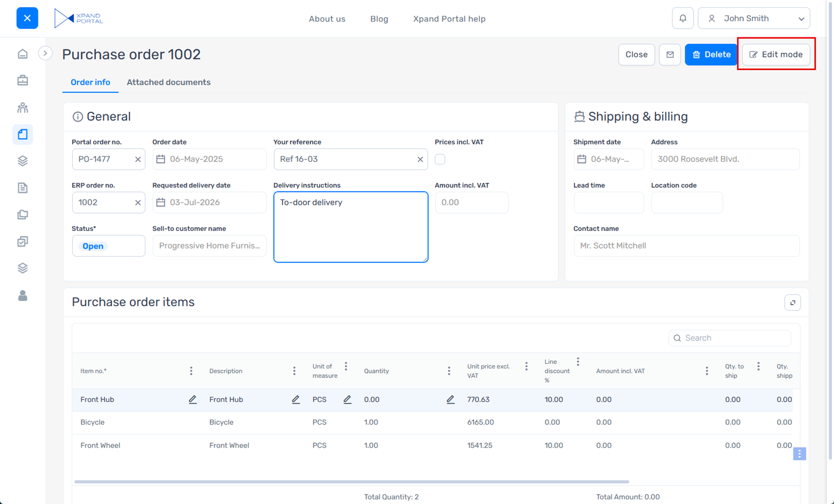Open the John Smith user dropdown
The width and height of the screenshot is (834, 504).
[x=754, y=18]
